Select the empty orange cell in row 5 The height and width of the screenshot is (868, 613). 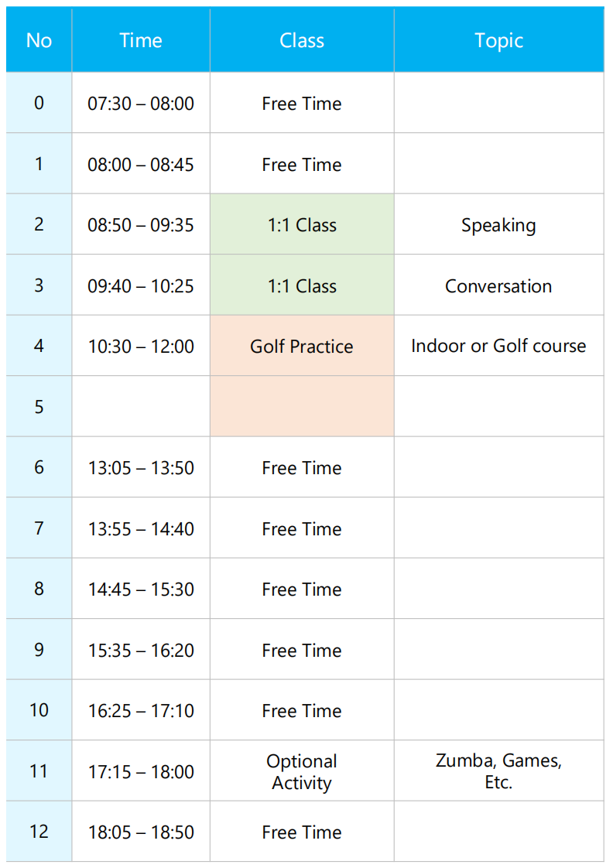(302, 407)
